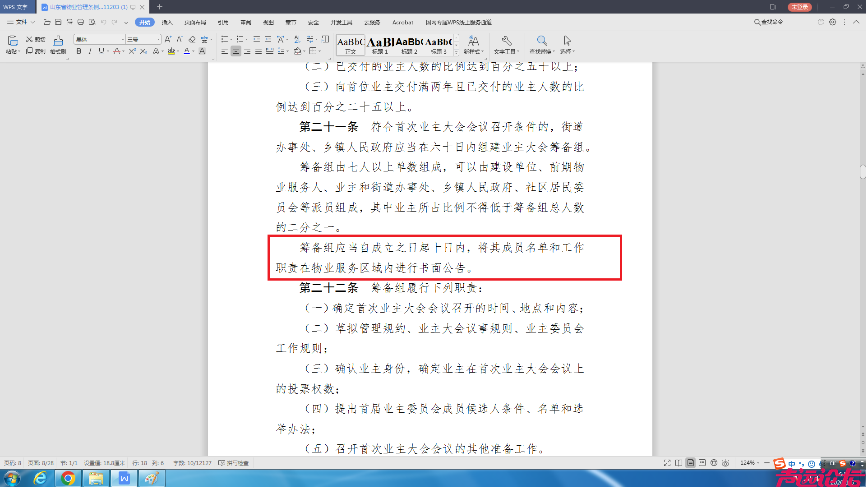Enable center paragraph alignment
This screenshot has height=489, width=868.
pyautogui.click(x=236, y=51)
